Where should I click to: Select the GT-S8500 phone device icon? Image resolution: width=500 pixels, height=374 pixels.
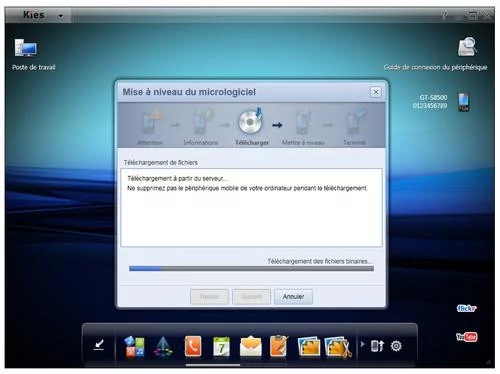pos(464,102)
